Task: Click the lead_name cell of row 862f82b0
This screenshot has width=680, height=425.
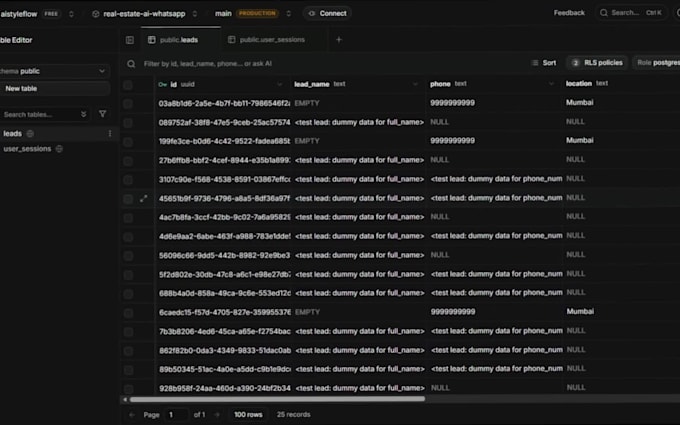Action: 359,350
